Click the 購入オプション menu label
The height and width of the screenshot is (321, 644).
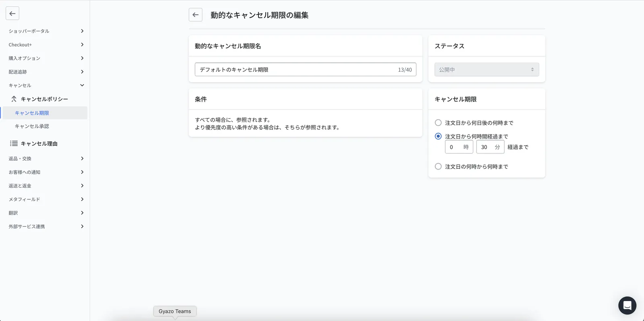click(25, 58)
